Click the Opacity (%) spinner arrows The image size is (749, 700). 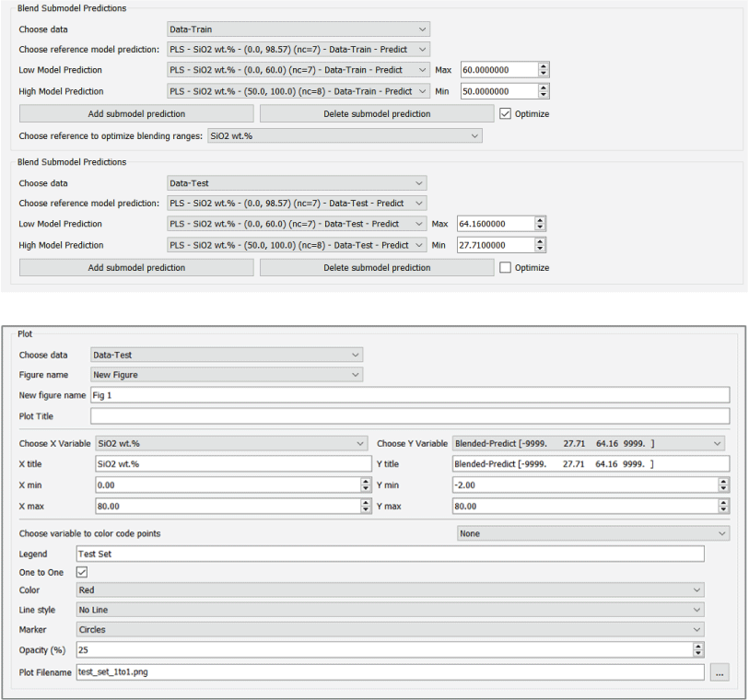click(x=697, y=650)
